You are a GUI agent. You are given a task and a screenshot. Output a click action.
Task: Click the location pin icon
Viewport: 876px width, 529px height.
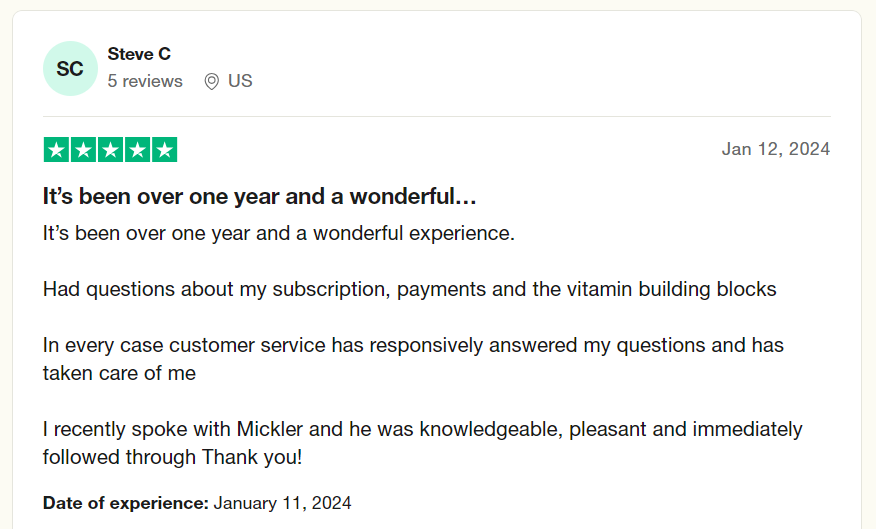(x=211, y=82)
